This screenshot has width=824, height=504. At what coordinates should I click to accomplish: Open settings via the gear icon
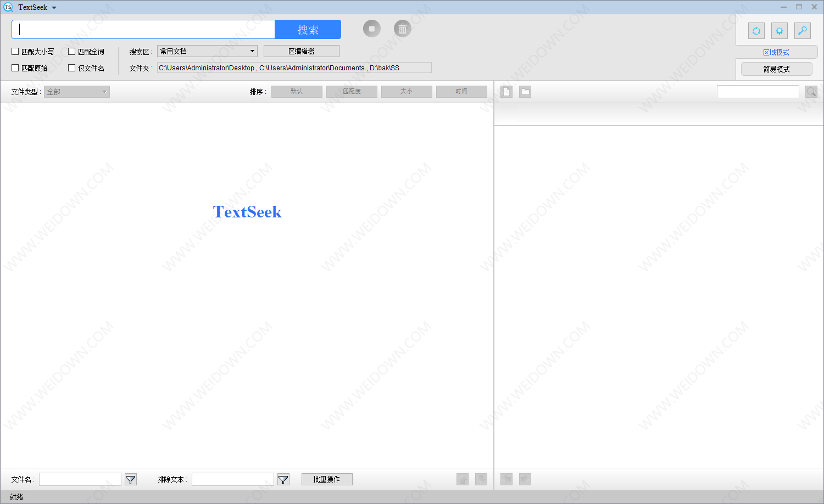coord(779,31)
